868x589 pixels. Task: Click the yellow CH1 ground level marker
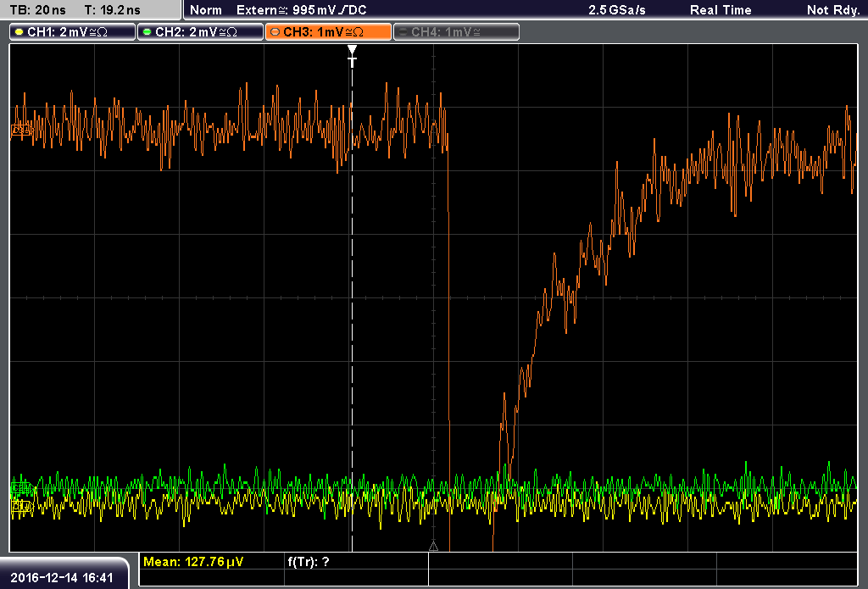click(x=21, y=506)
